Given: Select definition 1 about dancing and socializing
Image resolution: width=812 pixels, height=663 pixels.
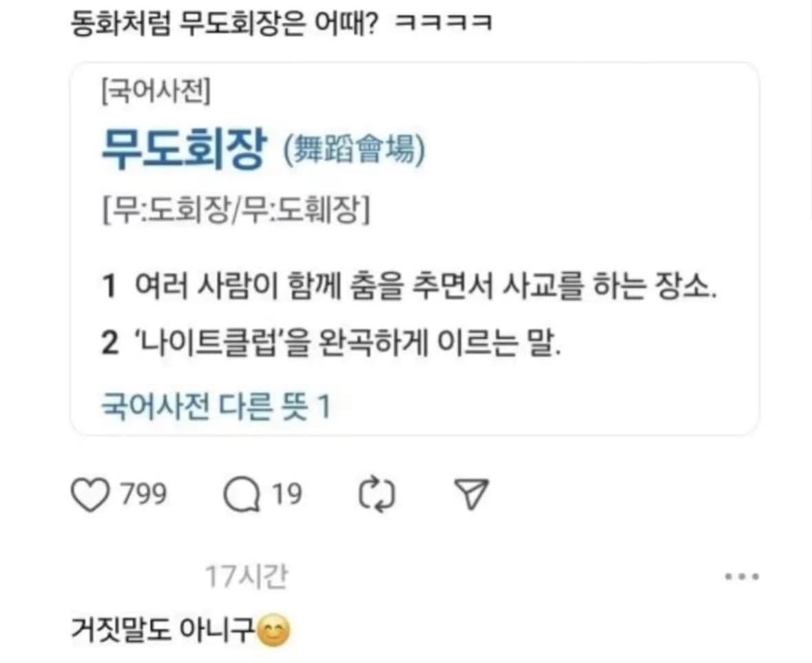Looking at the screenshot, I should 409,285.
